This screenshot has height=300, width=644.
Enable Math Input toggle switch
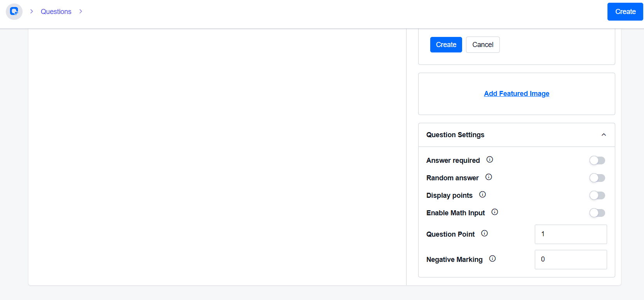[597, 213]
